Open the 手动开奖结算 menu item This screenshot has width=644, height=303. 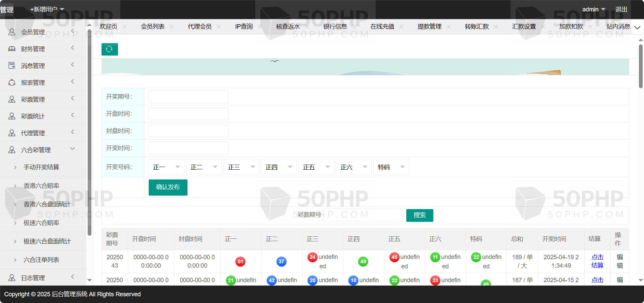click(x=41, y=167)
